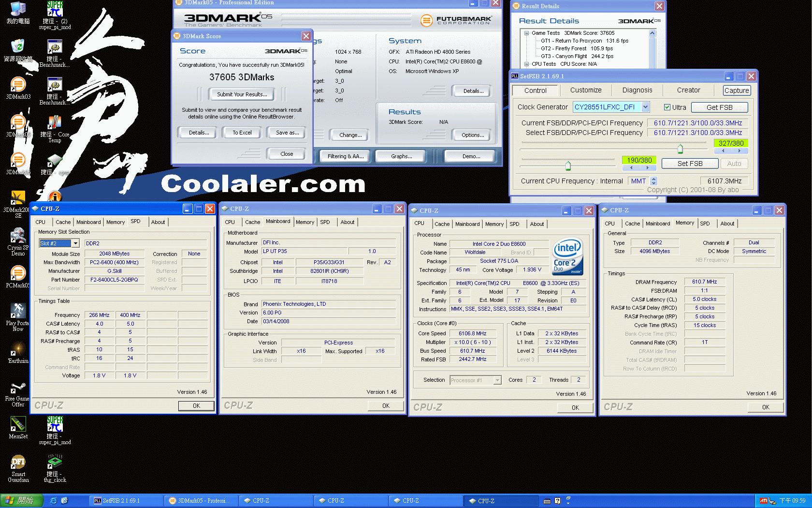Click the DRAM Frequency value 610.7 MHz
The width and height of the screenshot is (812, 508).
pos(704,282)
